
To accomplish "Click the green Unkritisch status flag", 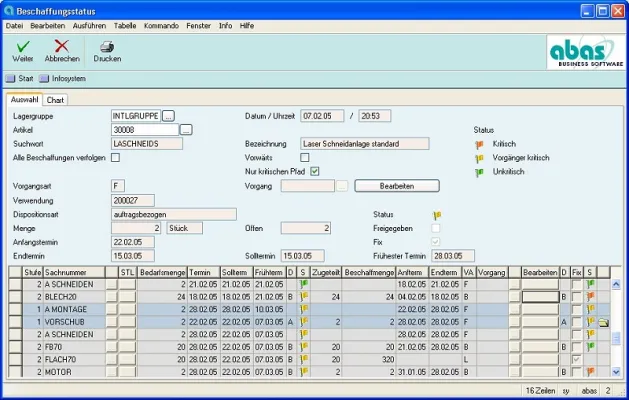I will tap(479, 172).
